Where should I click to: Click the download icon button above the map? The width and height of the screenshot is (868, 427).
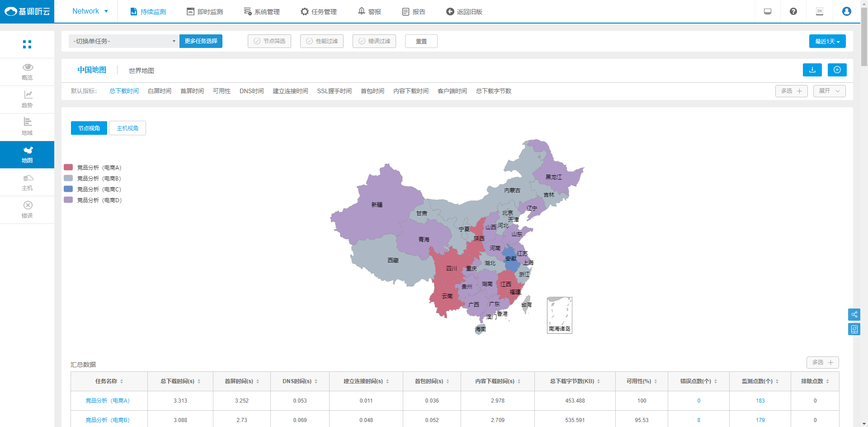coord(812,70)
